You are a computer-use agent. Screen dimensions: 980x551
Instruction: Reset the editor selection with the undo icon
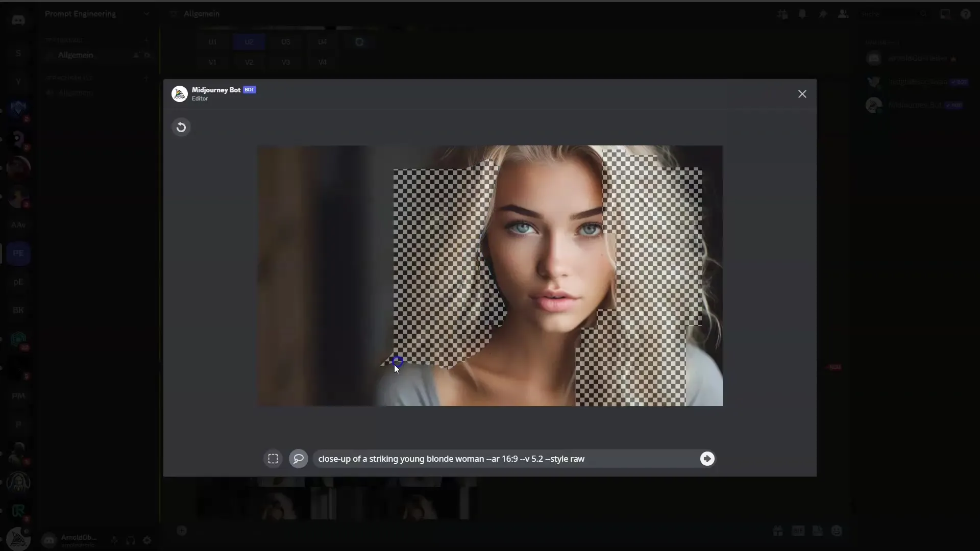(181, 127)
